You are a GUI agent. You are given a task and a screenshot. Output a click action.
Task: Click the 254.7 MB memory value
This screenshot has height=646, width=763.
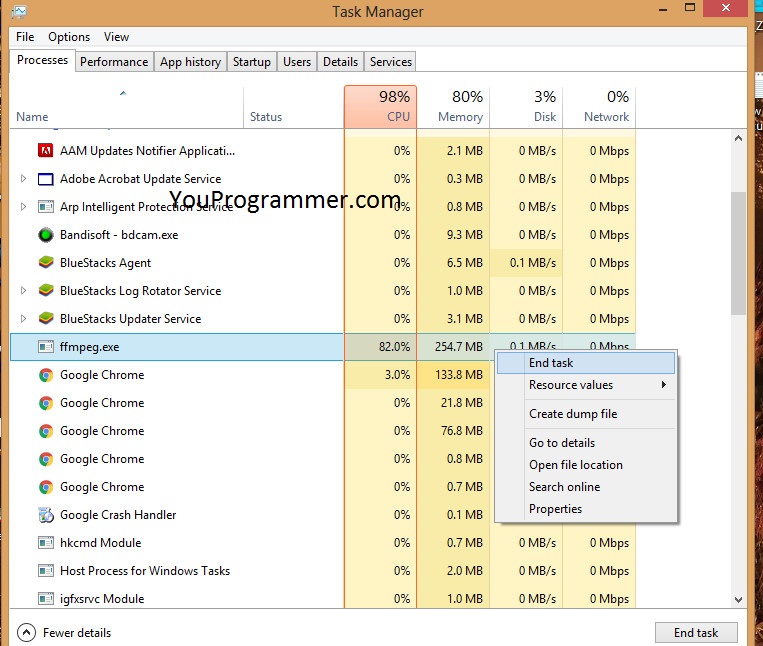[x=458, y=347]
